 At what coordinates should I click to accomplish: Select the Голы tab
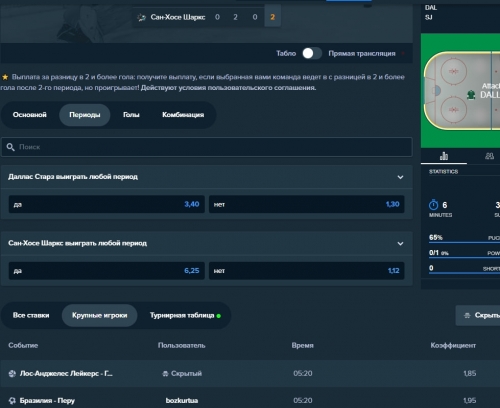pos(131,115)
